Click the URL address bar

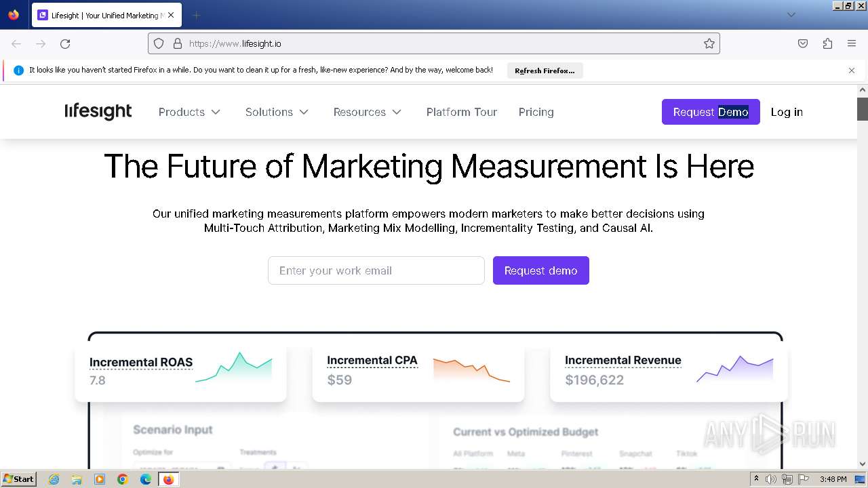(434, 43)
